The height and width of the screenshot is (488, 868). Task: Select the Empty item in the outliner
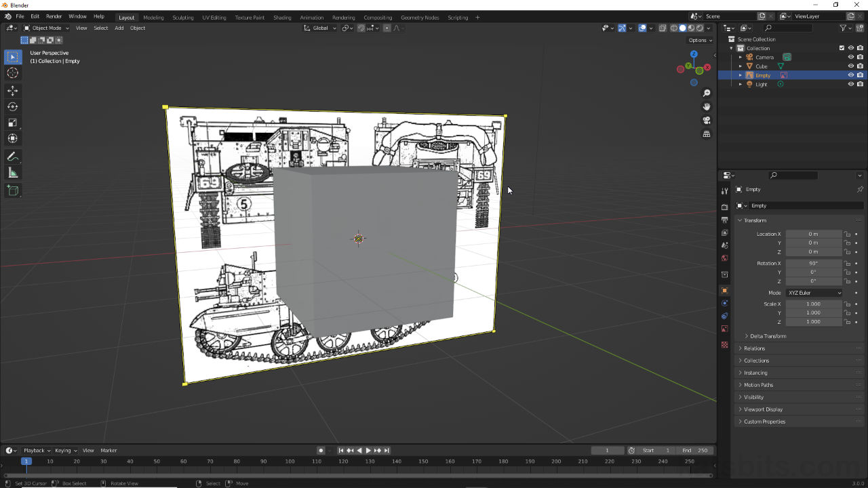click(762, 75)
